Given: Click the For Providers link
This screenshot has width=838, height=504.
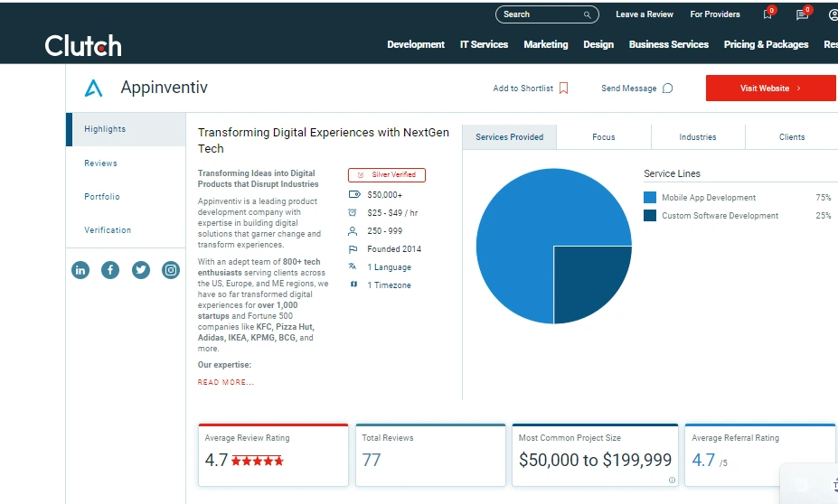Looking at the screenshot, I should coord(715,14).
